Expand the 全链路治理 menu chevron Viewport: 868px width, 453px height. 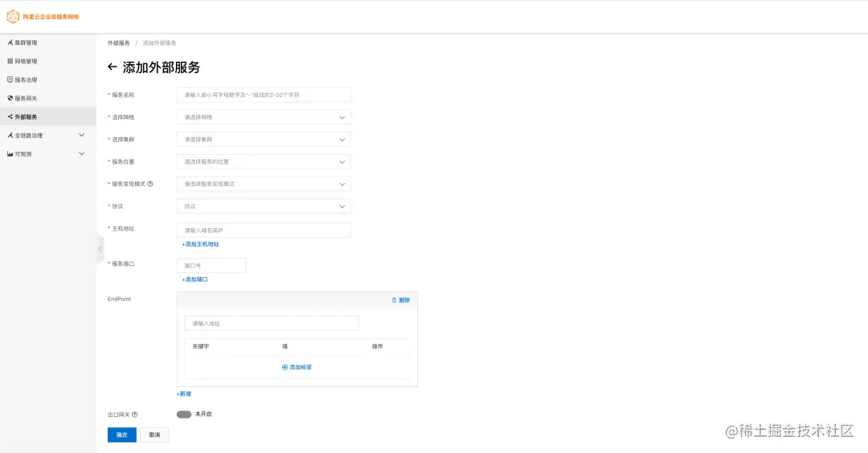pos(81,136)
